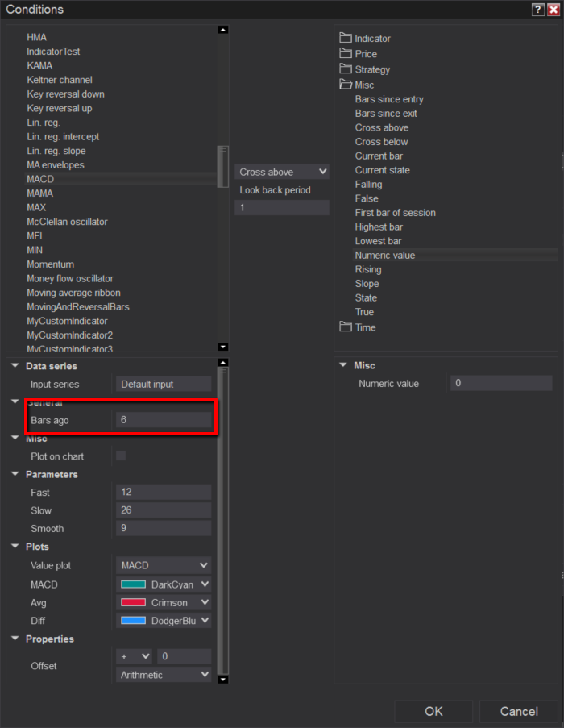Select KAMA indicator

39,66
